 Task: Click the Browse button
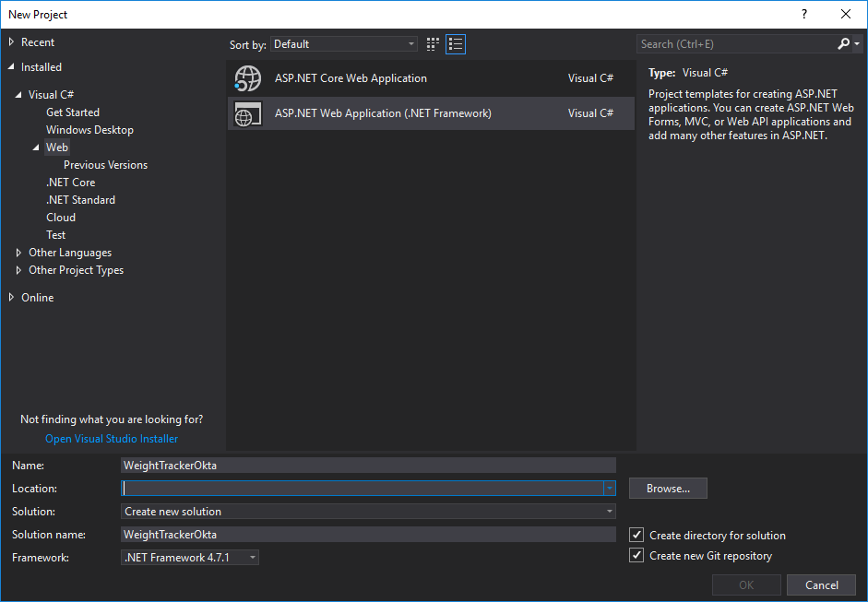point(668,489)
